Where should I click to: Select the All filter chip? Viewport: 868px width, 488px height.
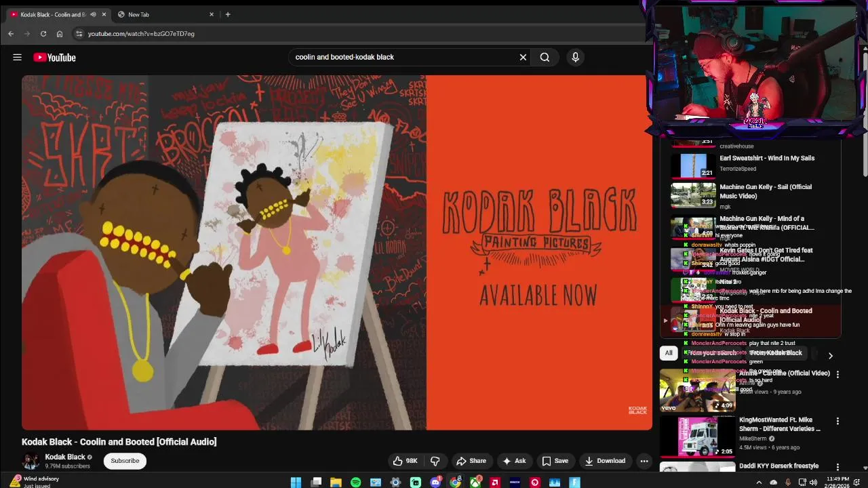pos(669,353)
